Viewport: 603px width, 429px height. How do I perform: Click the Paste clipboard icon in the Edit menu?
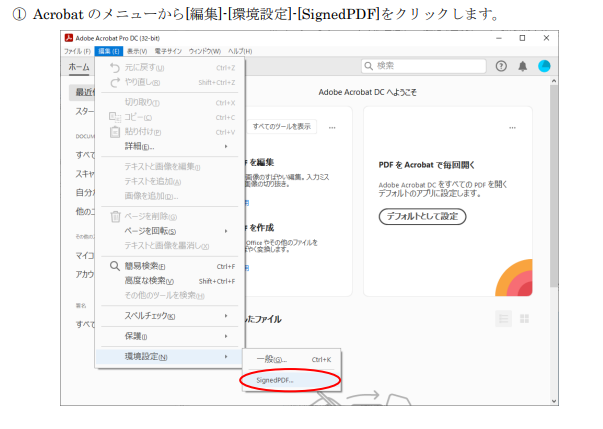click(115, 132)
